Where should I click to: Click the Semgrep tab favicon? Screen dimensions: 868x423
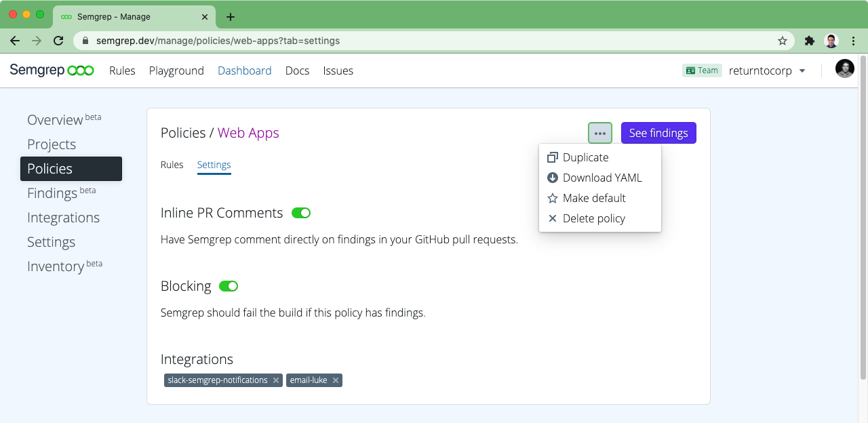[66, 17]
